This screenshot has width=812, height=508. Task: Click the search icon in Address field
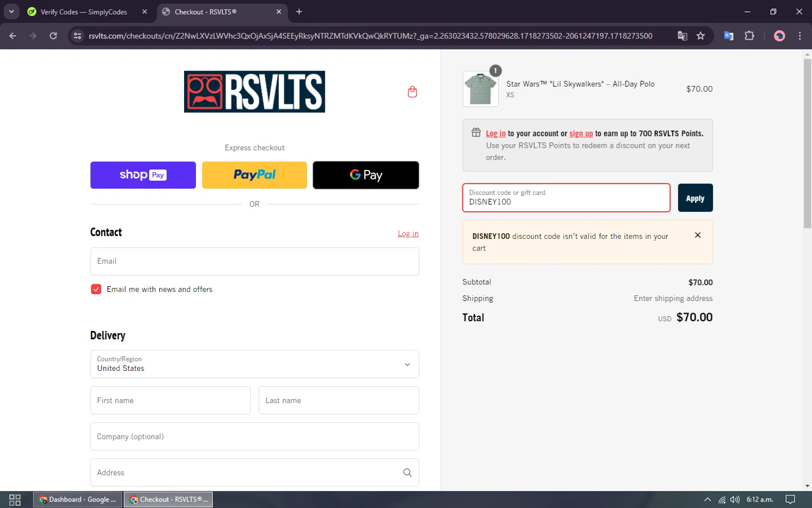pos(408,473)
